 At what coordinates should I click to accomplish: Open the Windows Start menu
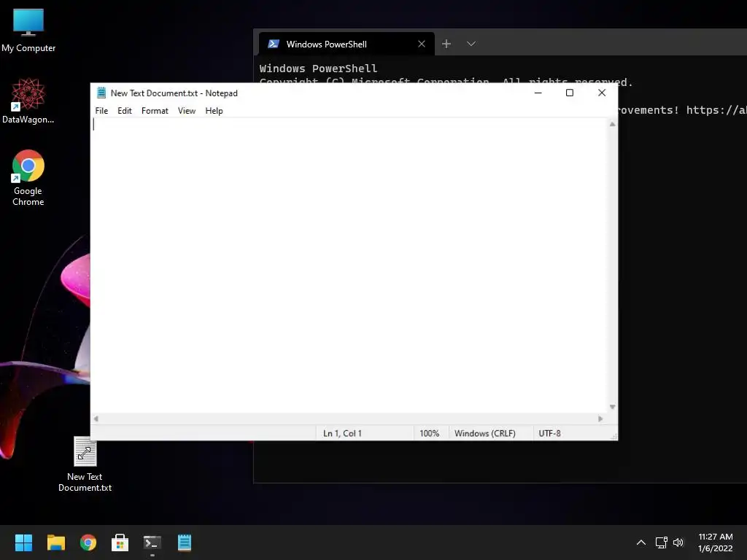point(23,542)
